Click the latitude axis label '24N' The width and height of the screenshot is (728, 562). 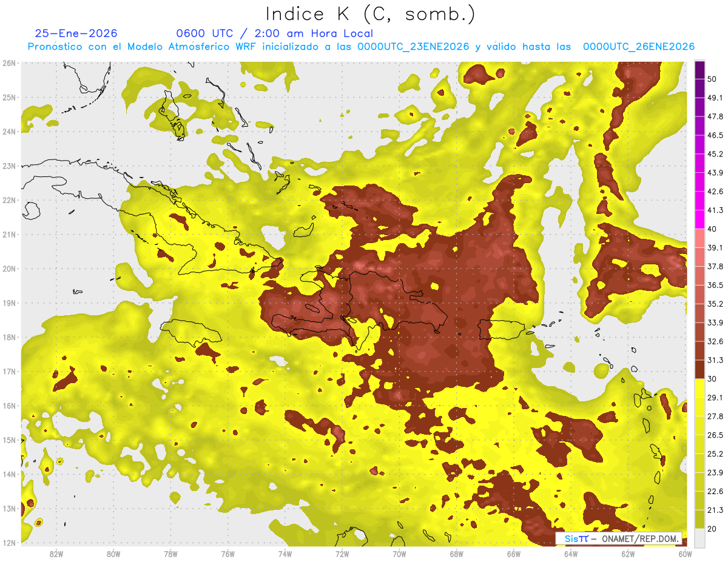9,132
